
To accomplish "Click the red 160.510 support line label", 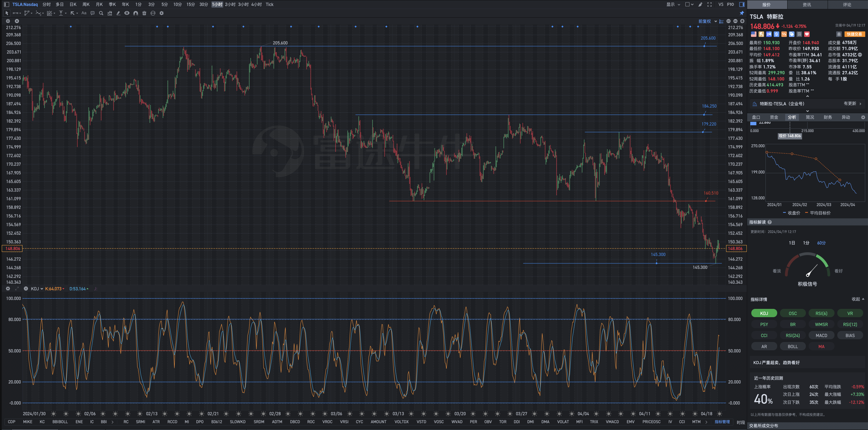I will pyautogui.click(x=711, y=193).
